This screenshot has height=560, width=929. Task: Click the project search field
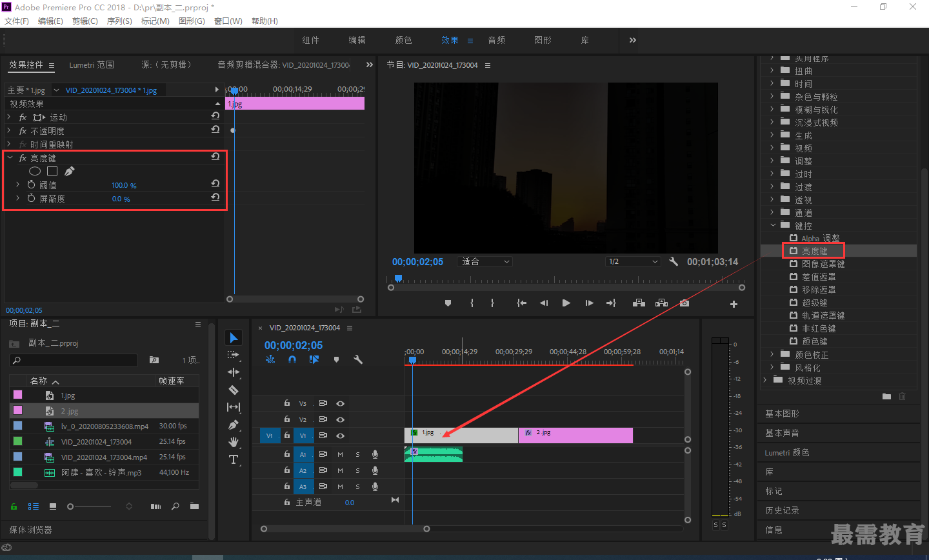click(x=74, y=360)
